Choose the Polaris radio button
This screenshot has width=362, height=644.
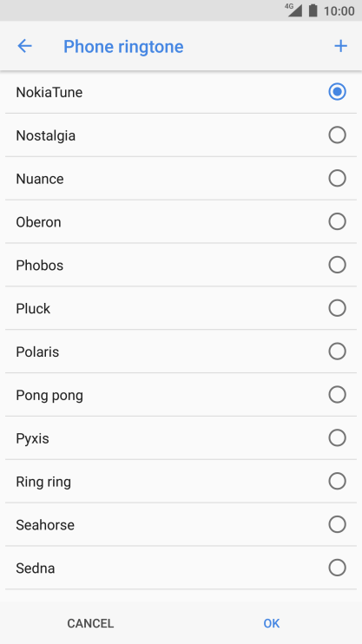[x=338, y=352]
